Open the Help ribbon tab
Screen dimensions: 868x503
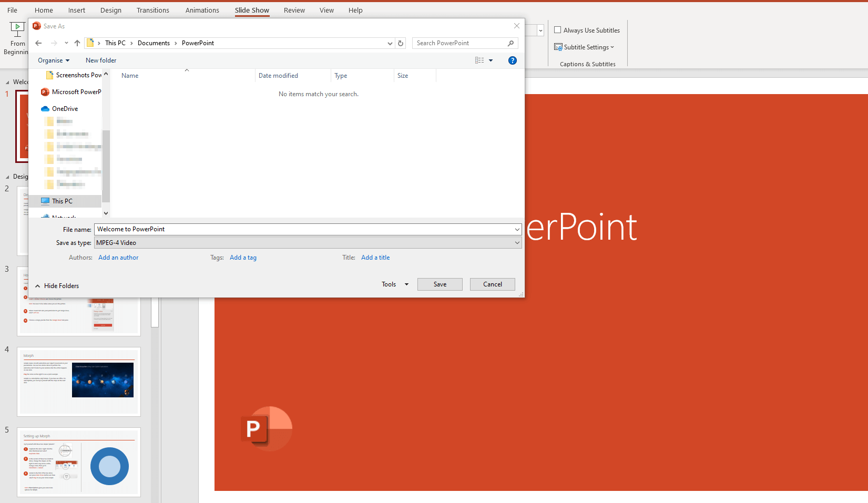tap(355, 11)
